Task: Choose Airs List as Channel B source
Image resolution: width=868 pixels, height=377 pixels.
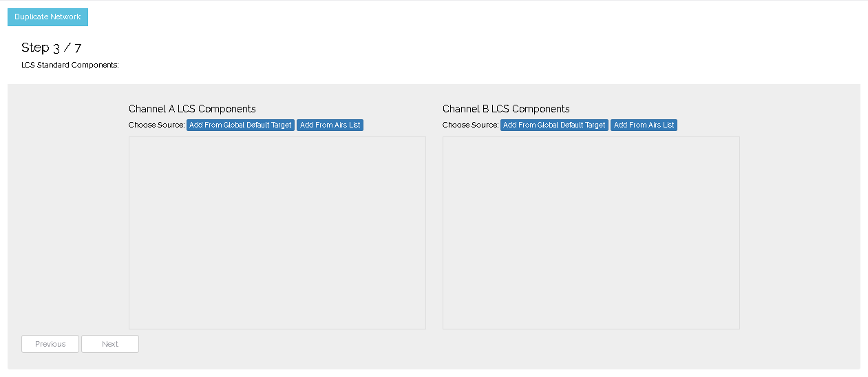Action: pyautogui.click(x=644, y=125)
